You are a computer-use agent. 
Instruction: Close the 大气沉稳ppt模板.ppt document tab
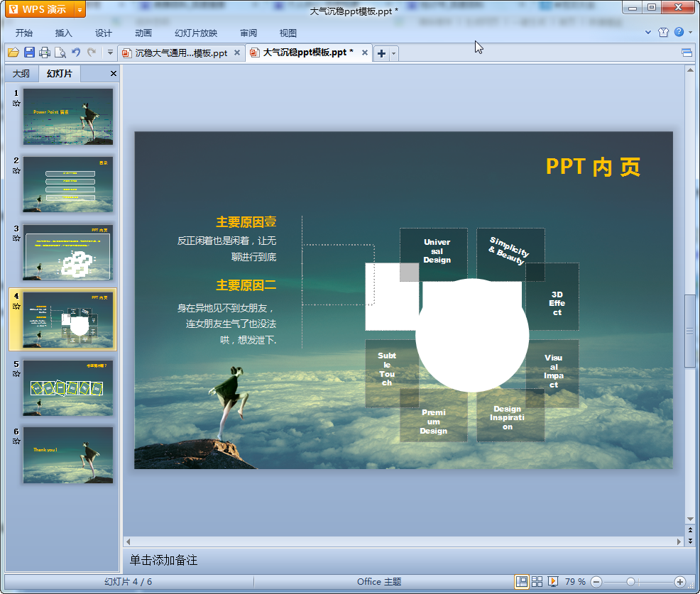tap(365, 53)
